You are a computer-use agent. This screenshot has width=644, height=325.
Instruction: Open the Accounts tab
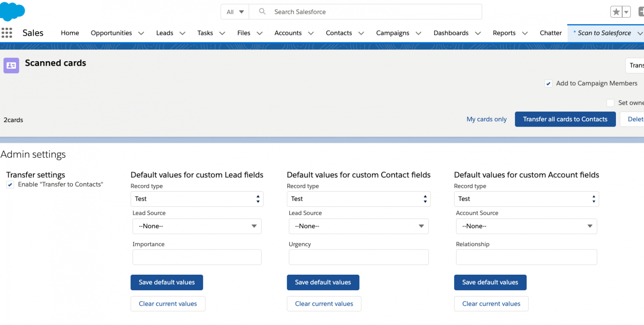click(288, 33)
